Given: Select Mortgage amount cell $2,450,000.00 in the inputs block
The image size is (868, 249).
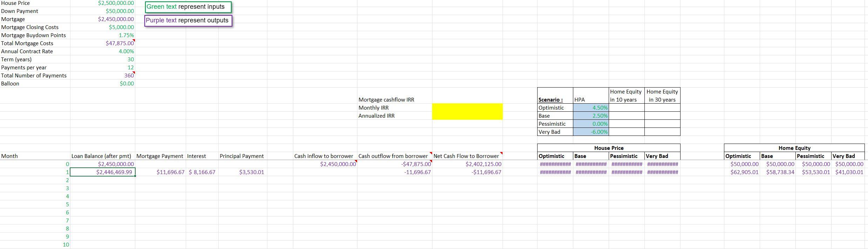Looking at the screenshot, I should 116,19.
